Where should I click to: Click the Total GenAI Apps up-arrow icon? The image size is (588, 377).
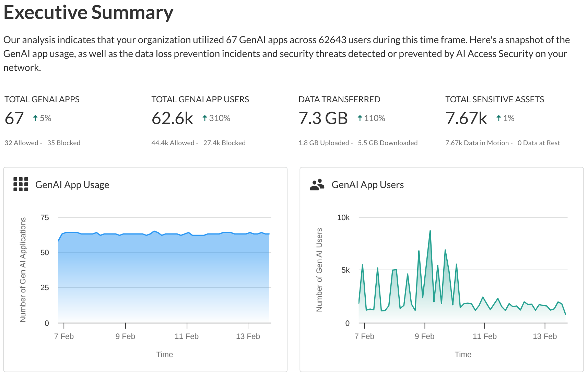tap(35, 118)
